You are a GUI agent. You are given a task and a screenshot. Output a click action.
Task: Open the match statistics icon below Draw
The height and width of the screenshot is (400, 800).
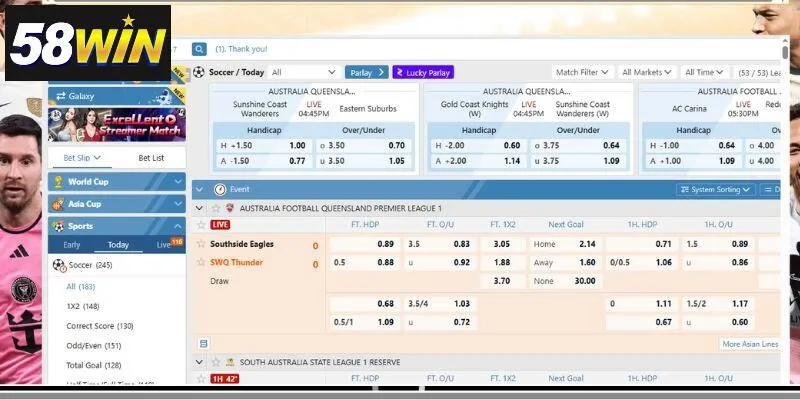204,344
